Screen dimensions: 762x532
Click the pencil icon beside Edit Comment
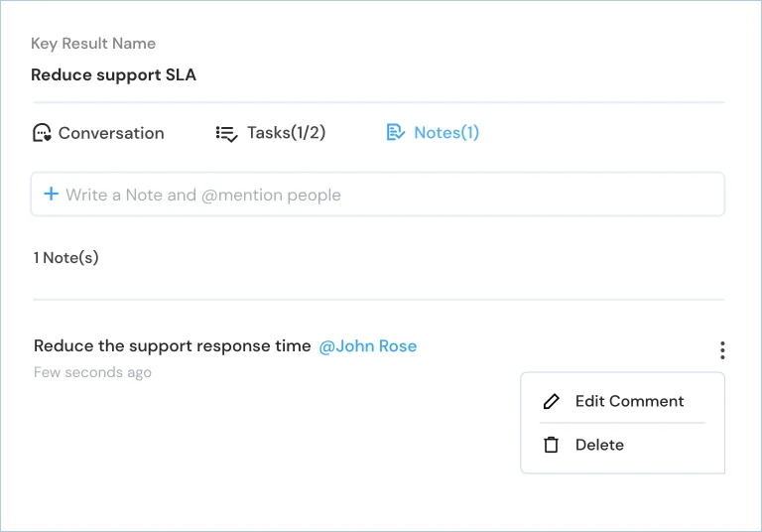tap(551, 401)
